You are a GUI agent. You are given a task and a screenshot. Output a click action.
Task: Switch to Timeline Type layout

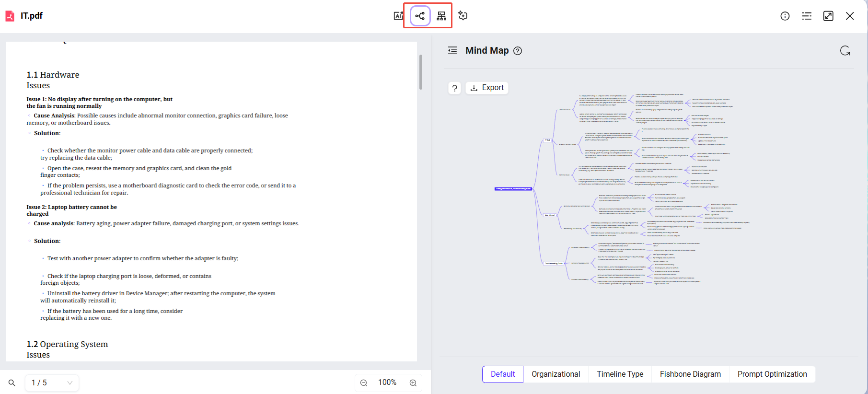620,374
